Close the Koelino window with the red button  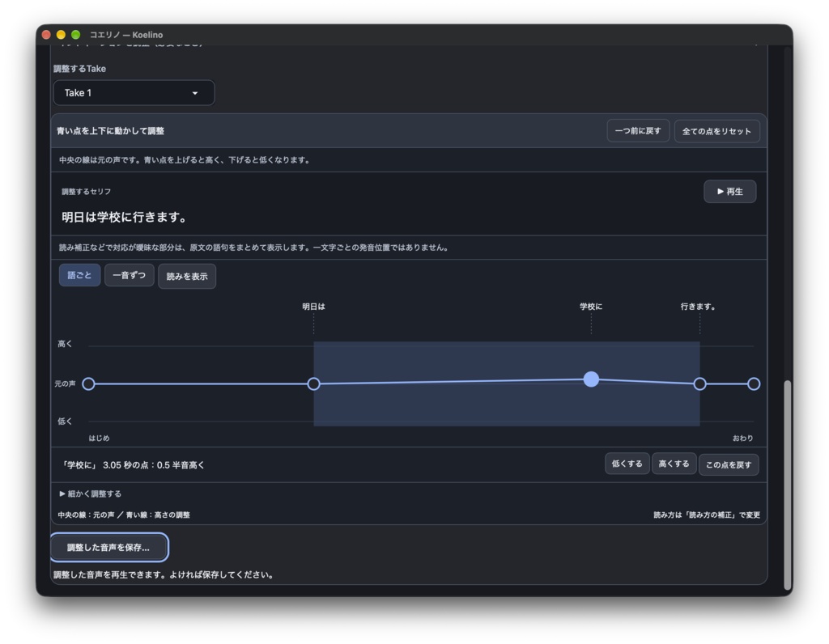(46, 35)
